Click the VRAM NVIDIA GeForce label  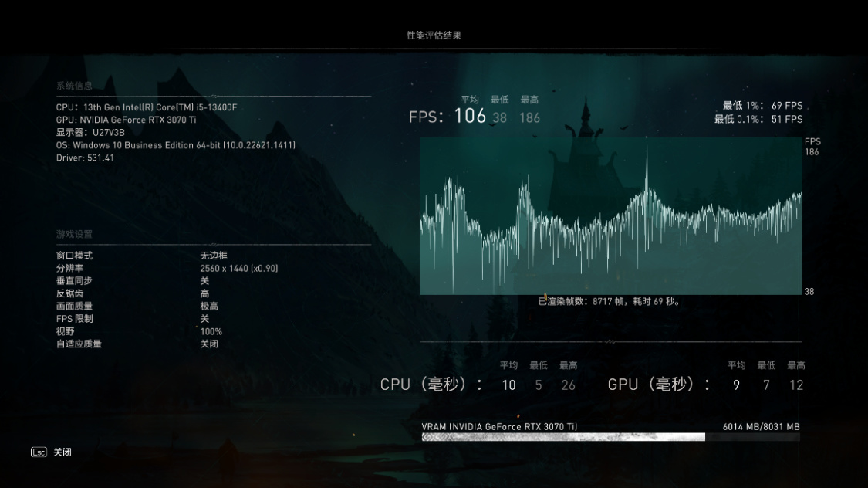[499, 426]
